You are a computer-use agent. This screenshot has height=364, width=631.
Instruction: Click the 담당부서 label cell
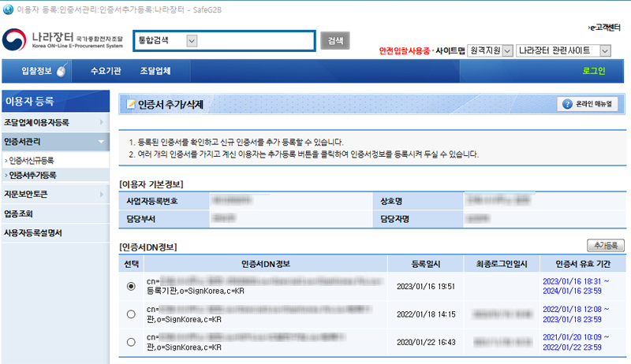[164, 219]
